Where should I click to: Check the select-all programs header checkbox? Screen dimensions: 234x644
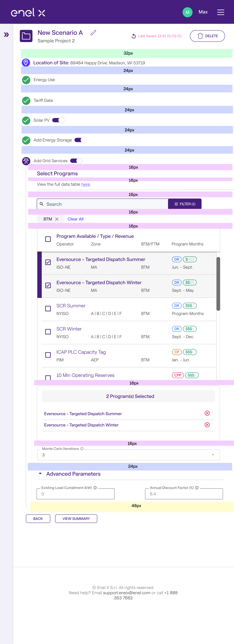pos(48,239)
